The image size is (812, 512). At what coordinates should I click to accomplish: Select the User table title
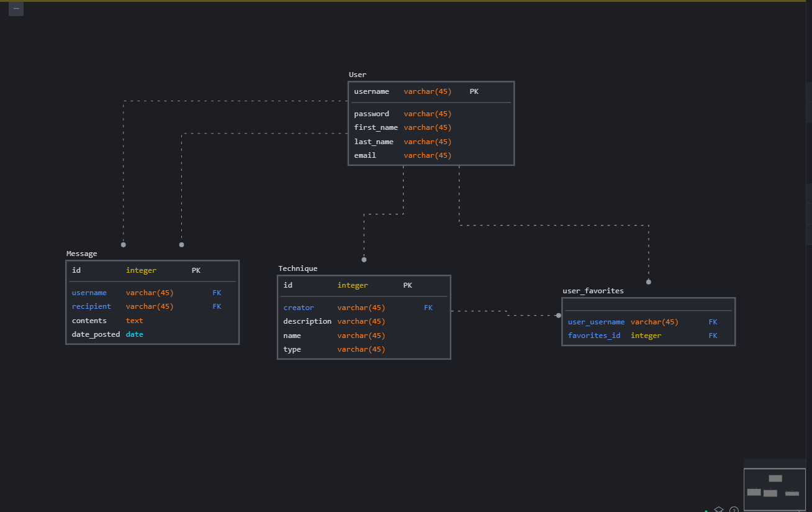358,75
